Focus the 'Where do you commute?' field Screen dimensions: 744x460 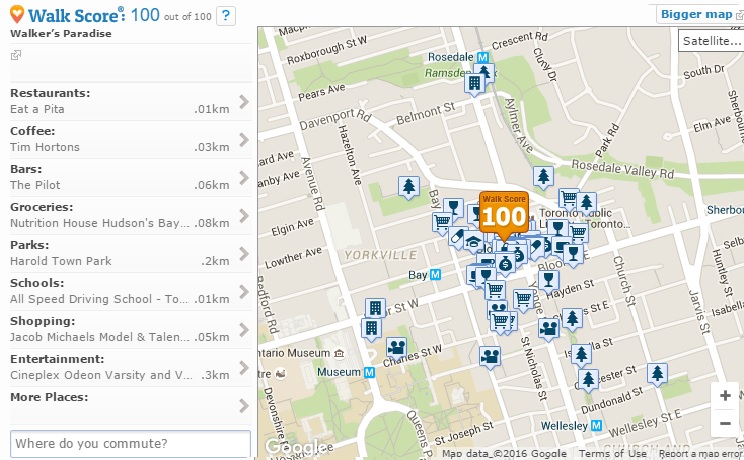(130, 443)
